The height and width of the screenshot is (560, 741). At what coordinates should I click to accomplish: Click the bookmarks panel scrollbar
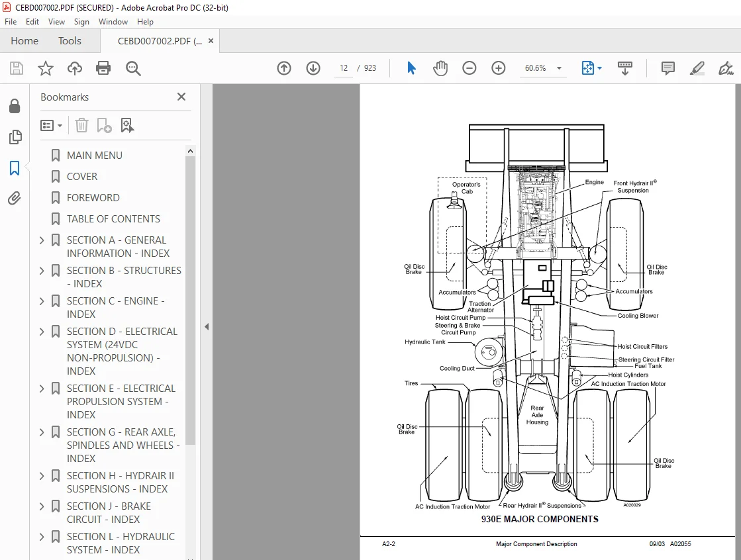pyautogui.click(x=191, y=300)
